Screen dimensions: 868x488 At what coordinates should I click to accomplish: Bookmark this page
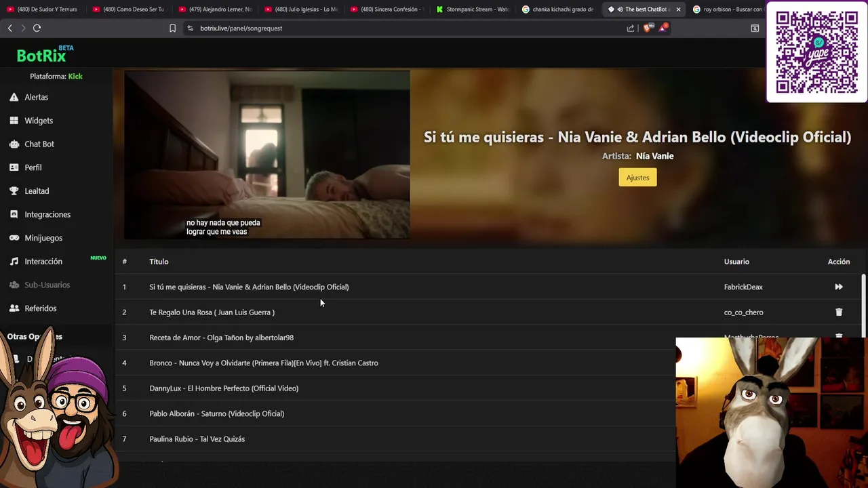coord(172,28)
